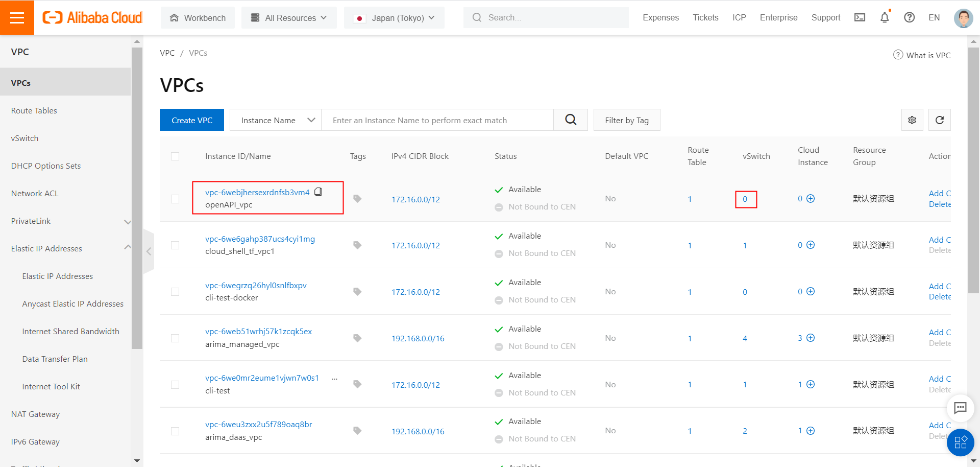Open the Japan (Tokyo) region selector
The width and height of the screenshot is (980, 467).
click(394, 18)
